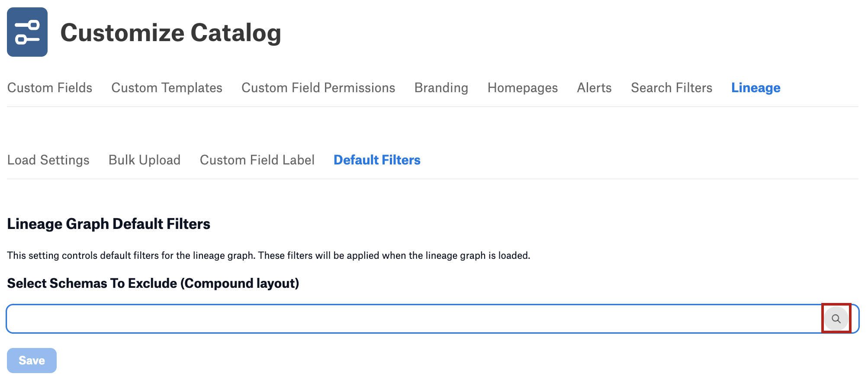Open Custom Field Label sub-tab
The width and height of the screenshot is (868, 380).
coord(257,160)
